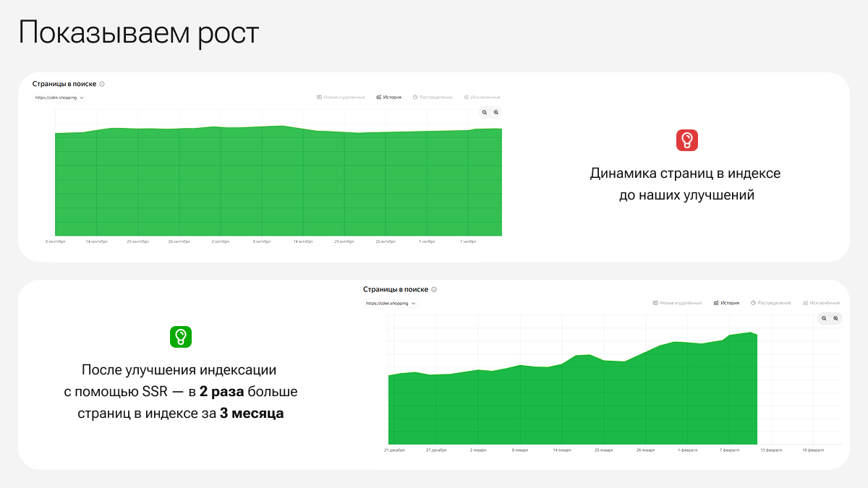Viewport: 868px width, 488px height.
Task: Switch to "Новые и удалённые" tab in top chart
Action: 341,97
